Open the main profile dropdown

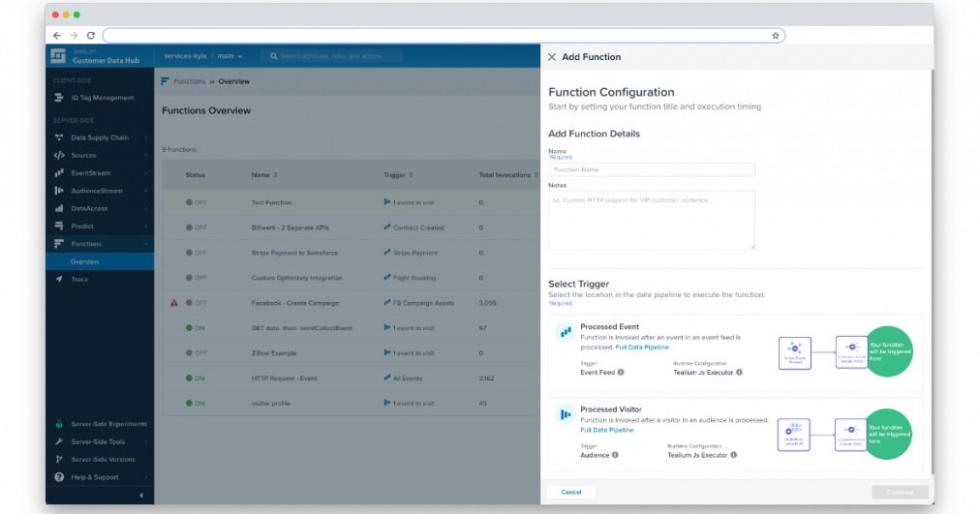(230, 56)
